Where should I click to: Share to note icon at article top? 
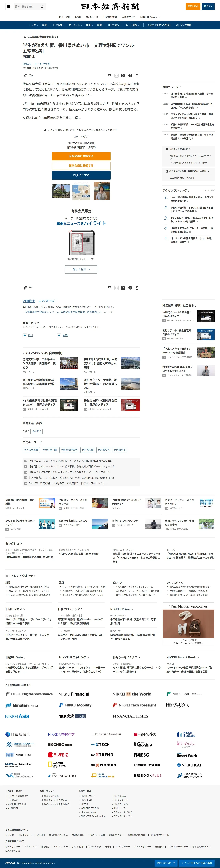pyautogui.click(x=116, y=75)
